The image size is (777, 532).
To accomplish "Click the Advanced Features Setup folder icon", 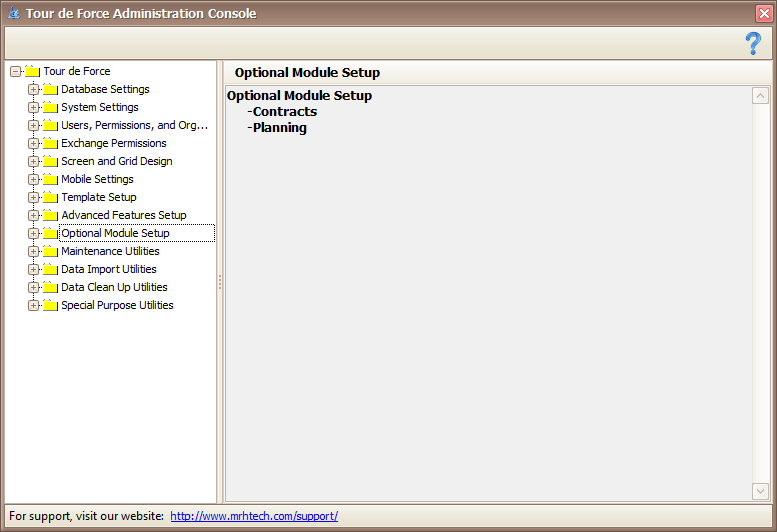I will 51,215.
